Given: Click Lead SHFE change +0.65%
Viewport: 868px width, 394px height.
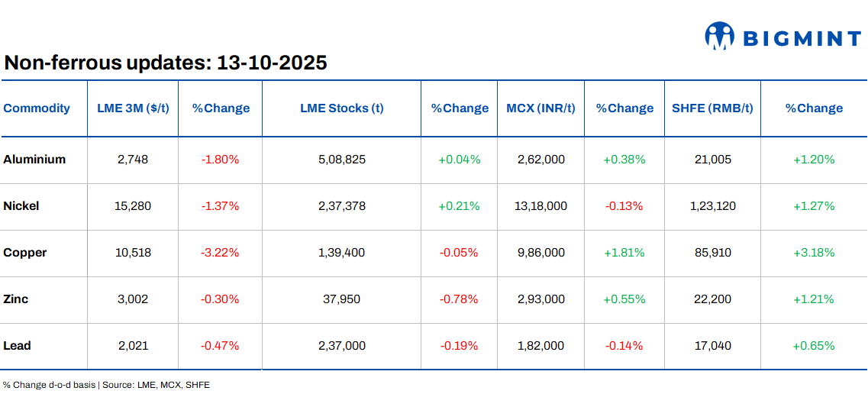Looking at the screenshot, I should click(814, 346).
